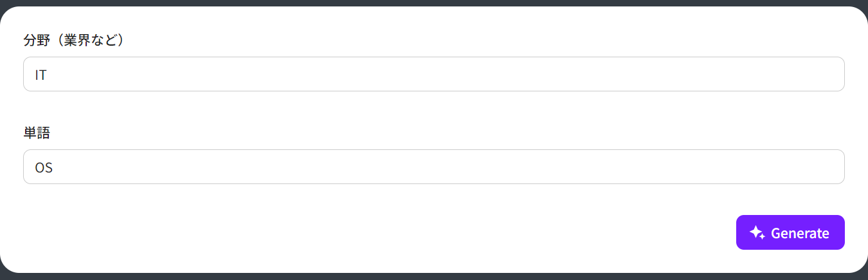The height and width of the screenshot is (280, 868).
Task: Focus the 分野（業界など） input field
Action: click(x=433, y=74)
